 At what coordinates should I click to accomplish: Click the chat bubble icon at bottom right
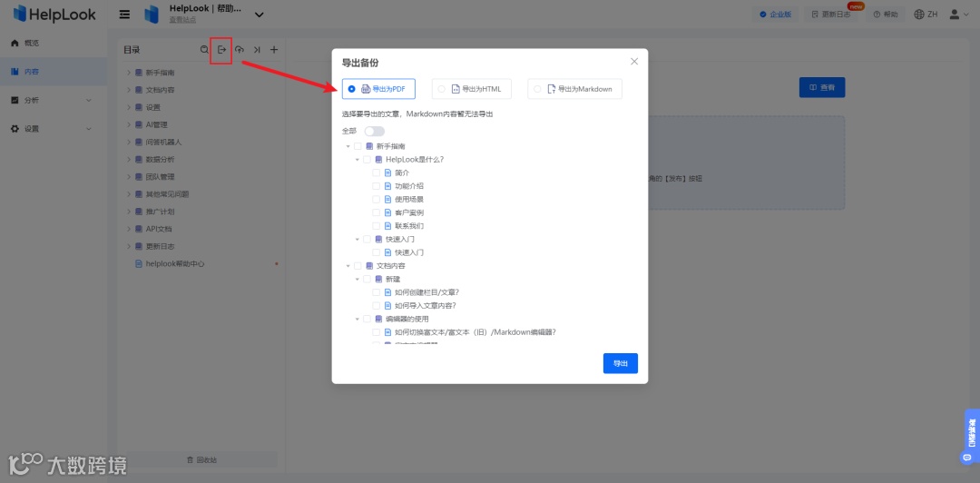point(965,458)
